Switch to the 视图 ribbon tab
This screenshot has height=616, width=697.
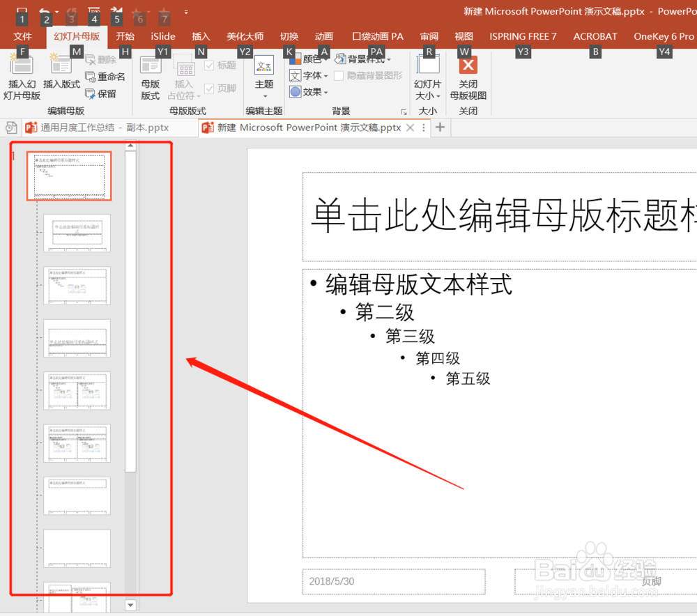click(464, 36)
